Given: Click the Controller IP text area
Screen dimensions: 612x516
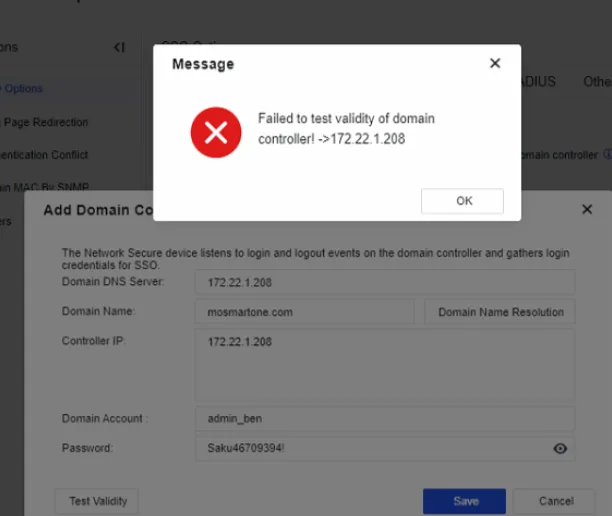Looking at the screenshot, I should (x=385, y=365).
